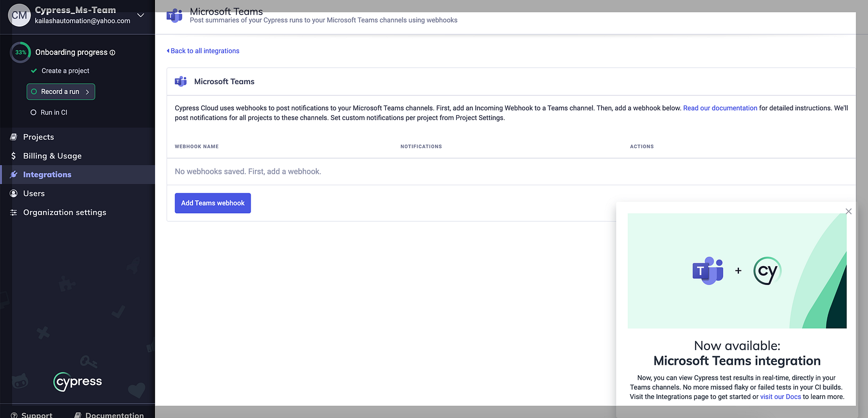Click the 33% onboarding progress ring

(x=21, y=52)
